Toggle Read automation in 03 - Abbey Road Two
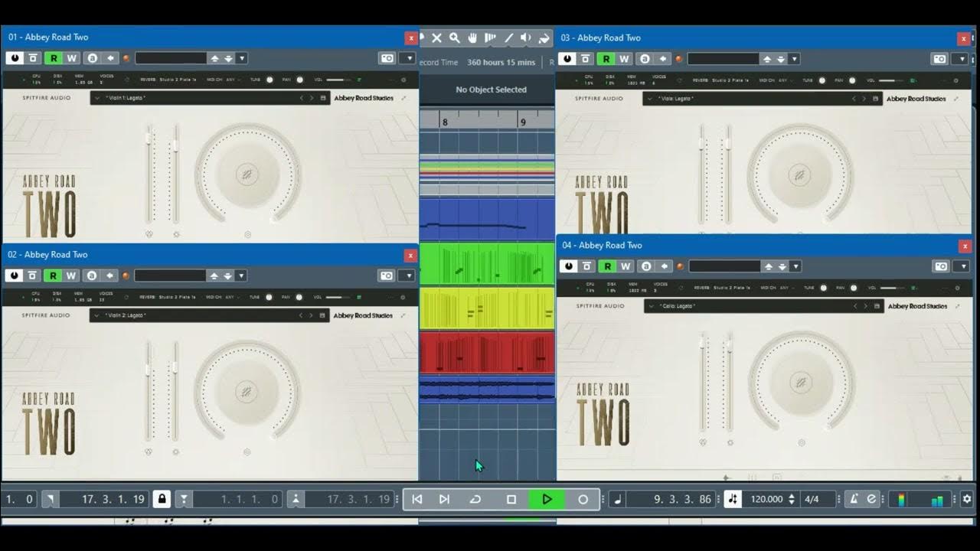This screenshot has height=551, width=980. (x=606, y=59)
